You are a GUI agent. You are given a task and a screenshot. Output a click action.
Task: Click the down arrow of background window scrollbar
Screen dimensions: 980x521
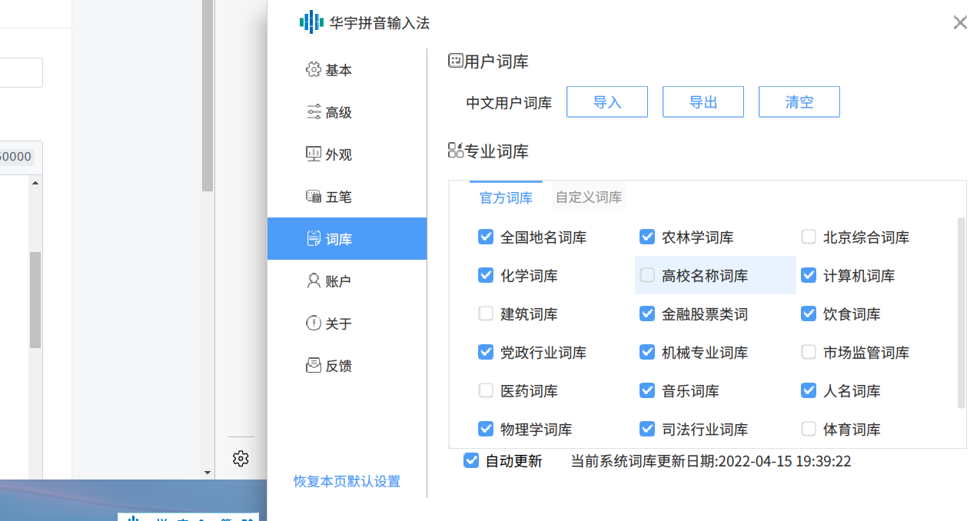(207, 472)
